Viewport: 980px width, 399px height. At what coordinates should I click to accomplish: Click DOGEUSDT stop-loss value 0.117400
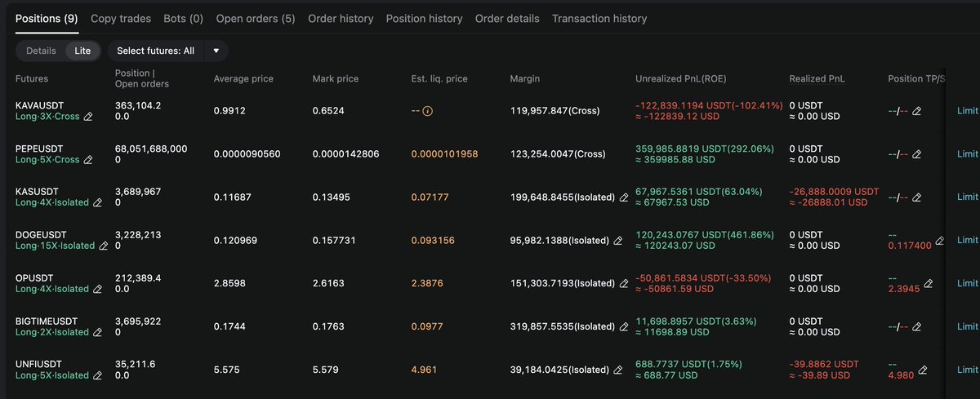point(910,246)
